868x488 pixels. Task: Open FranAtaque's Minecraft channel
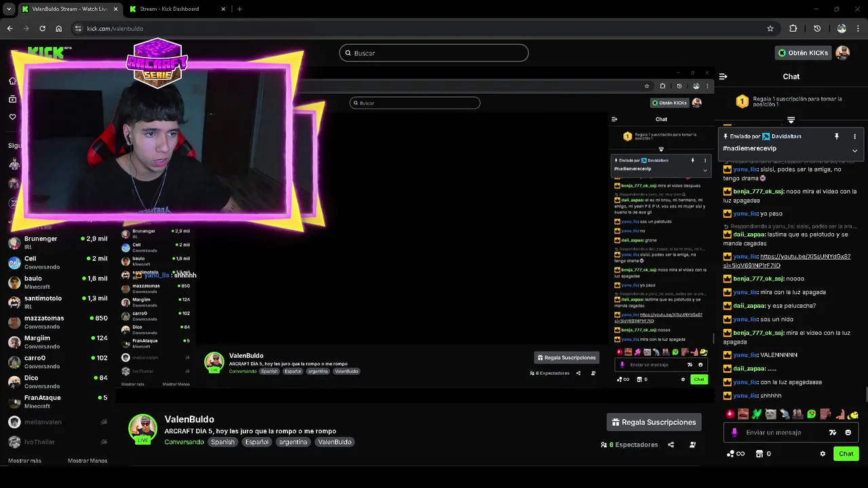(x=58, y=402)
